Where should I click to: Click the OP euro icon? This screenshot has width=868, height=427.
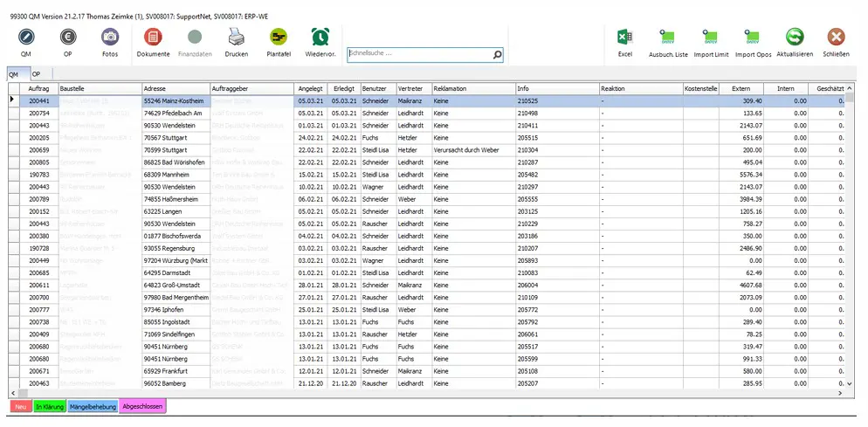point(68,38)
